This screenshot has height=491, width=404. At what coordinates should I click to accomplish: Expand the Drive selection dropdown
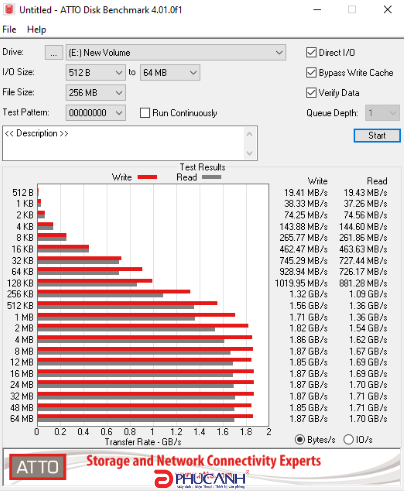point(176,53)
